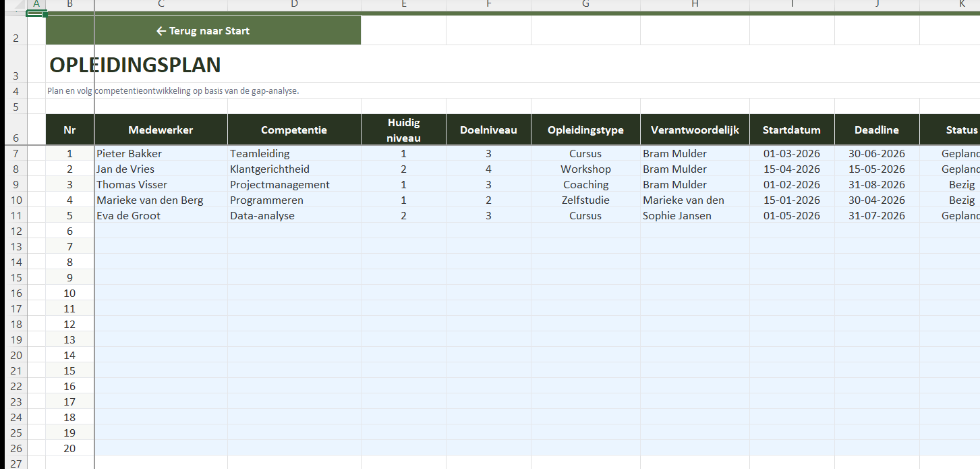Select the row 26 header

pos(16,449)
